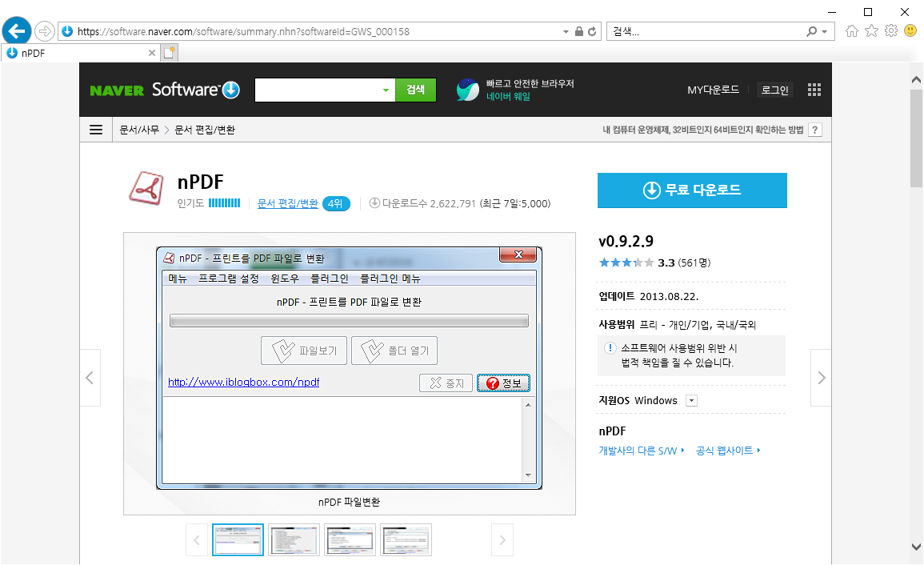Open the browser settings gear icon
The image size is (924, 565).
pos(891,30)
